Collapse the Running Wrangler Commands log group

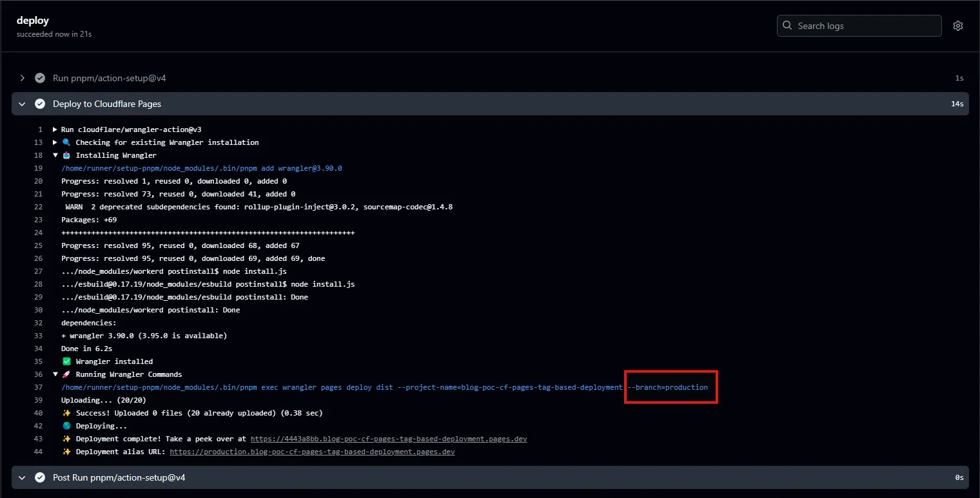(54, 374)
